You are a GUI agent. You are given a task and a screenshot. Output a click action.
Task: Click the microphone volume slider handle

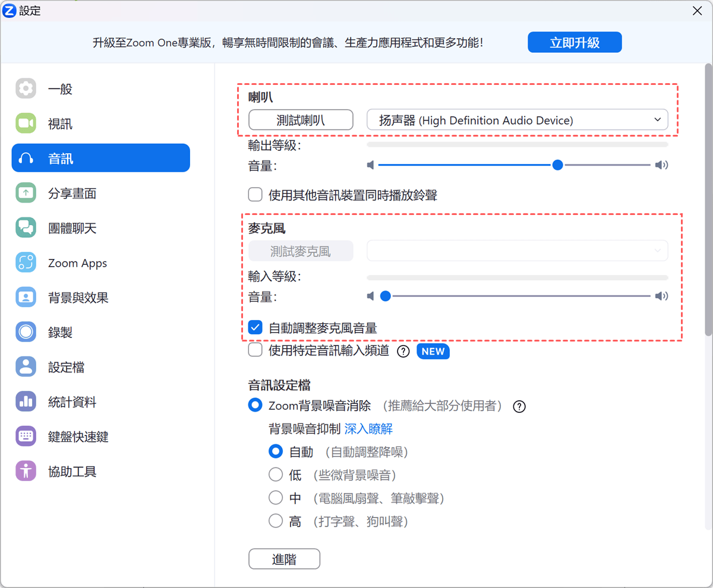pyautogui.click(x=386, y=296)
